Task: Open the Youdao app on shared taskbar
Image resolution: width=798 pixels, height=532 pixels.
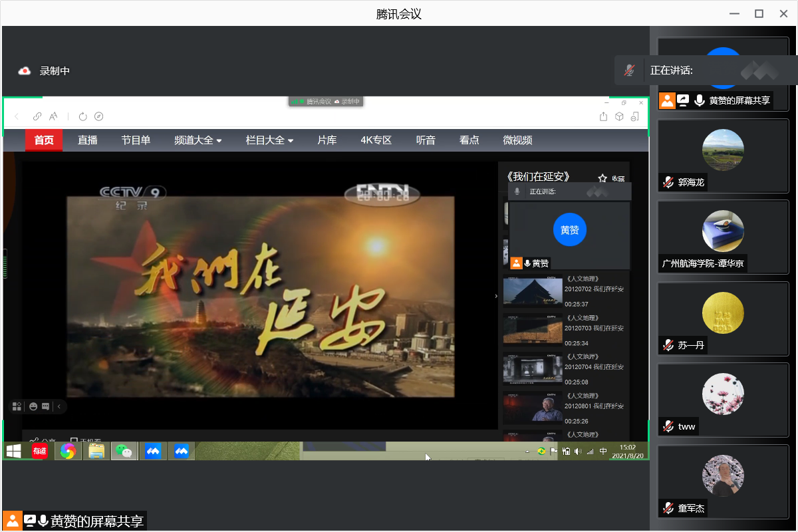Action: click(40, 451)
